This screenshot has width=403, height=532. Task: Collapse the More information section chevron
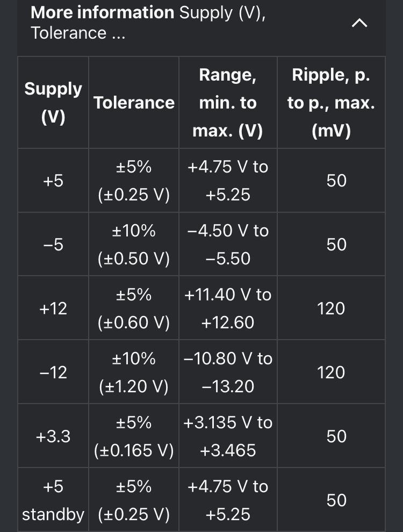click(359, 23)
